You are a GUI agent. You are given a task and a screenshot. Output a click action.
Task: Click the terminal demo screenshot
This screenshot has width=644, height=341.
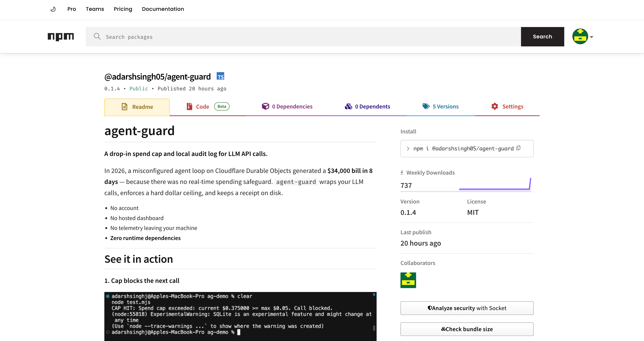coord(240,317)
